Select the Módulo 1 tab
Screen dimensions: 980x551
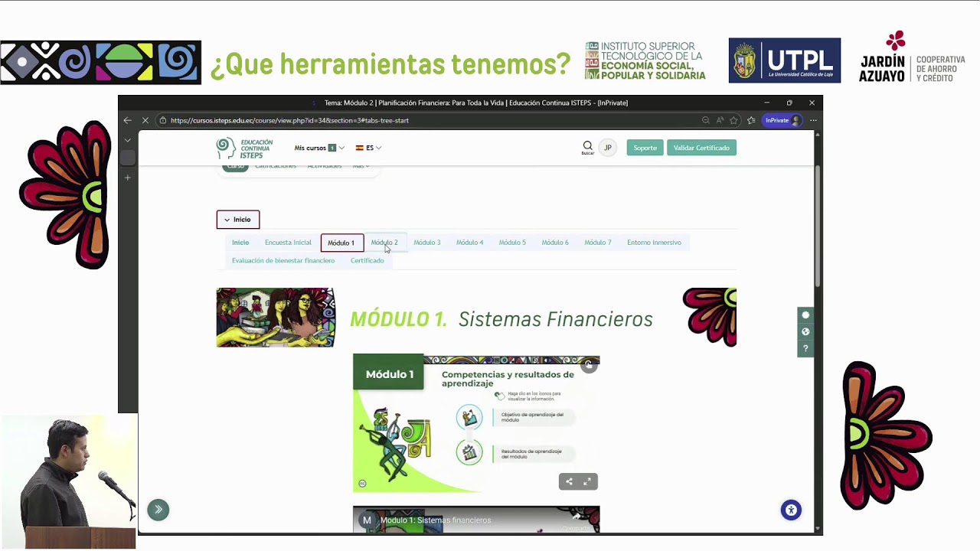(x=341, y=243)
